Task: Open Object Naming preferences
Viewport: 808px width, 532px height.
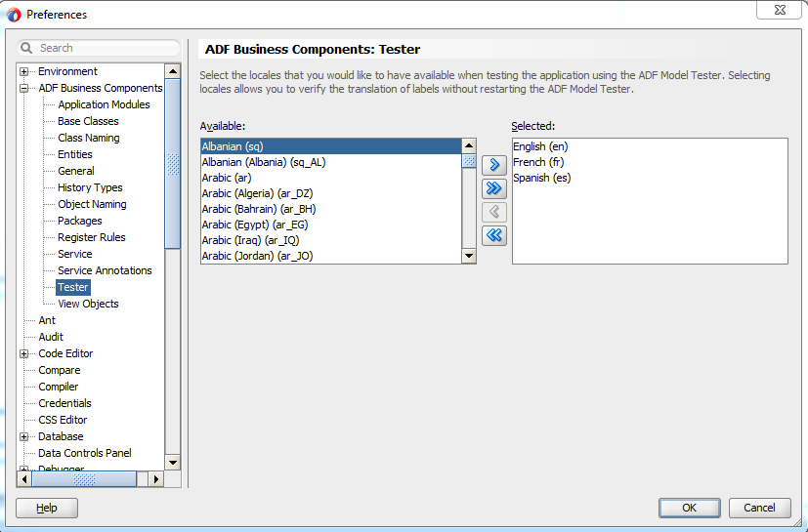Action: [x=92, y=204]
